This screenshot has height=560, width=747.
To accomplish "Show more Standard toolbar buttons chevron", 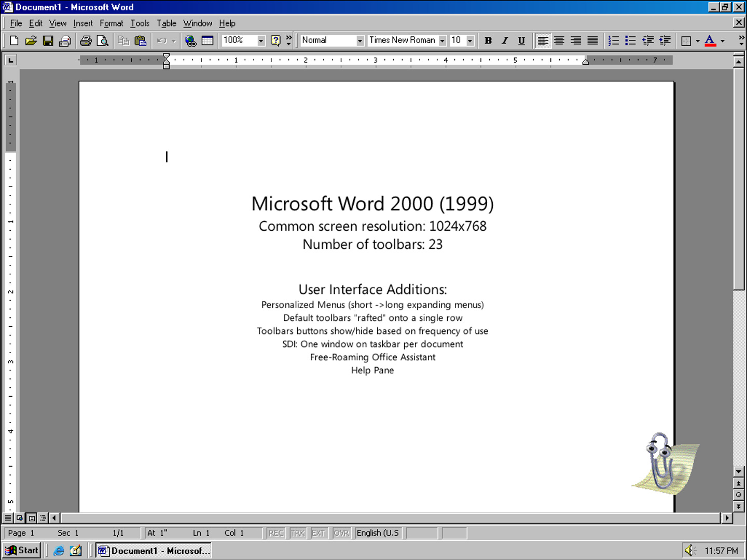I will tap(289, 40).
